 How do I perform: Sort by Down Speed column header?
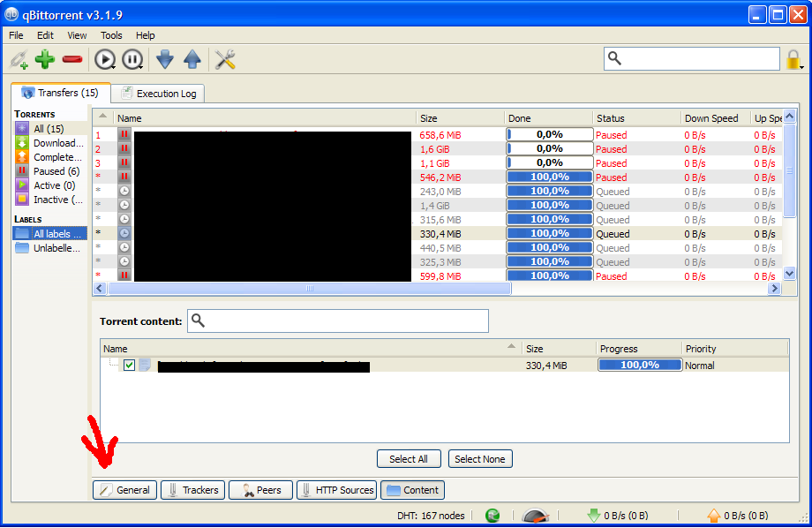(x=715, y=118)
